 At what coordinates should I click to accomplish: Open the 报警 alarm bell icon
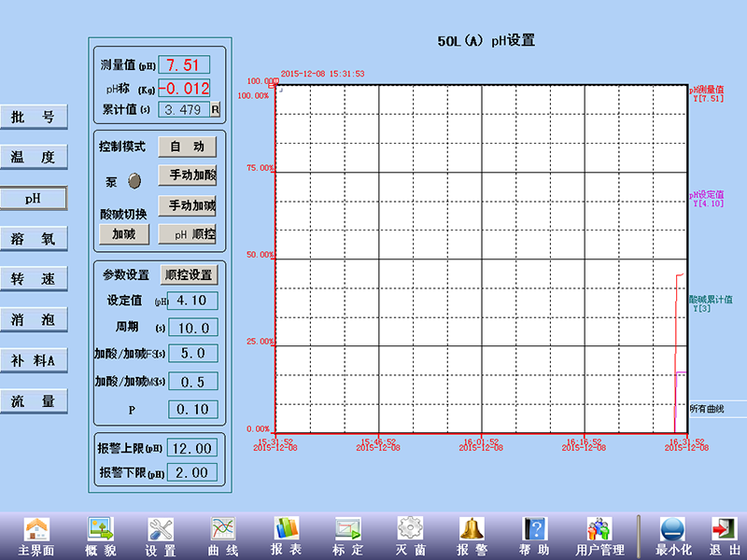click(x=472, y=529)
